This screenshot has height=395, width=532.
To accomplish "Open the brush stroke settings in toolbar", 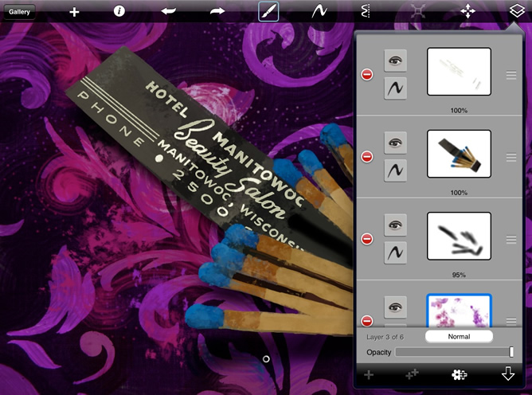I will tap(319, 11).
